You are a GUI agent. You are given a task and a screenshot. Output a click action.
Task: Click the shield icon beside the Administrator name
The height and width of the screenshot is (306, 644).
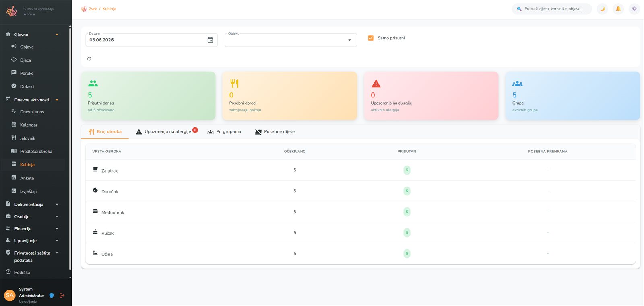52,296
